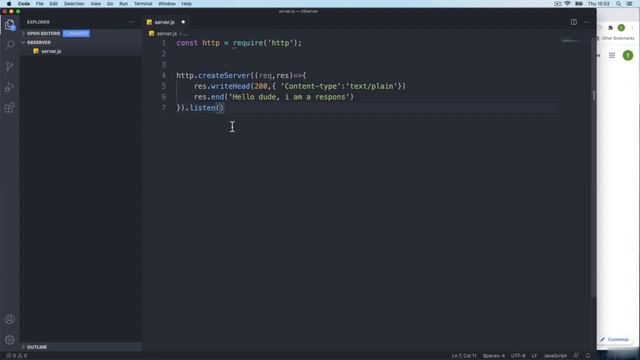Open the Code application menu
Image resolution: width=640 pixels, height=360 pixels.
click(x=24, y=4)
